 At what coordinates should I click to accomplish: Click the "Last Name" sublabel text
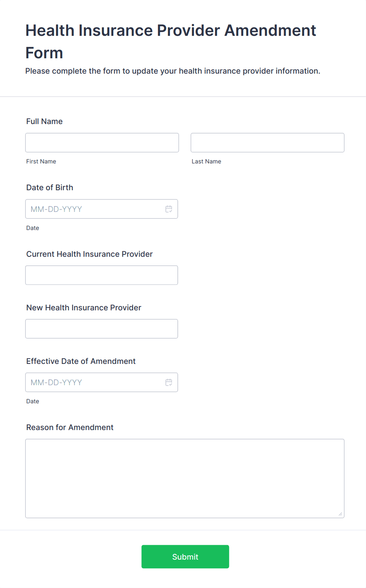206,161
